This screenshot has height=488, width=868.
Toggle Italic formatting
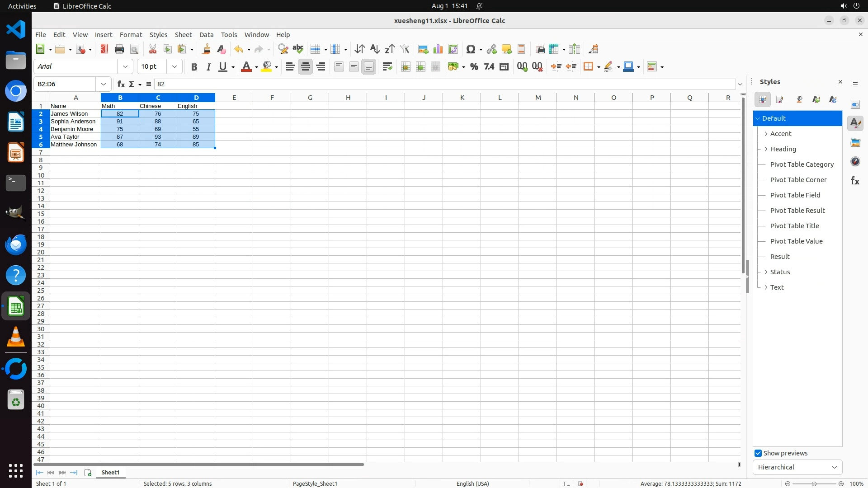[208, 67]
